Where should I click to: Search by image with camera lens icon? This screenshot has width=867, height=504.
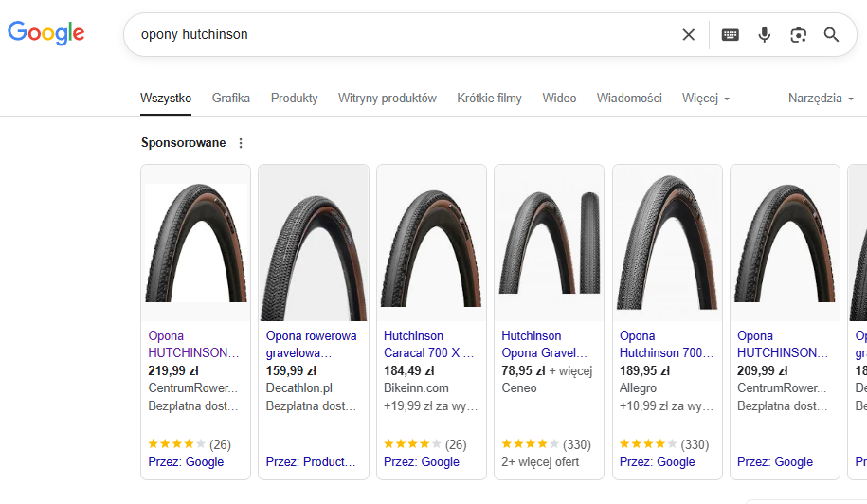coord(798,35)
